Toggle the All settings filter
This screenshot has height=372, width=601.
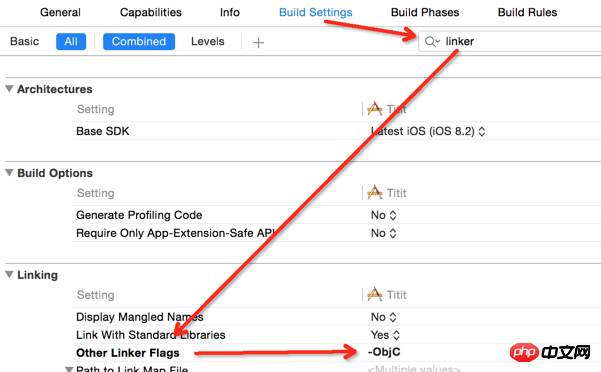pos(71,41)
